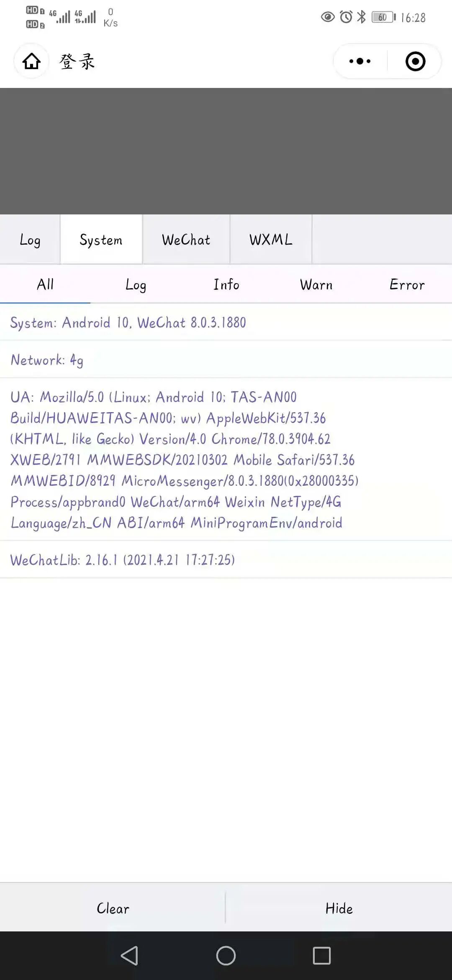Show only Warn messages
Image resolution: width=452 pixels, height=980 pixels.
coord(316,284)
